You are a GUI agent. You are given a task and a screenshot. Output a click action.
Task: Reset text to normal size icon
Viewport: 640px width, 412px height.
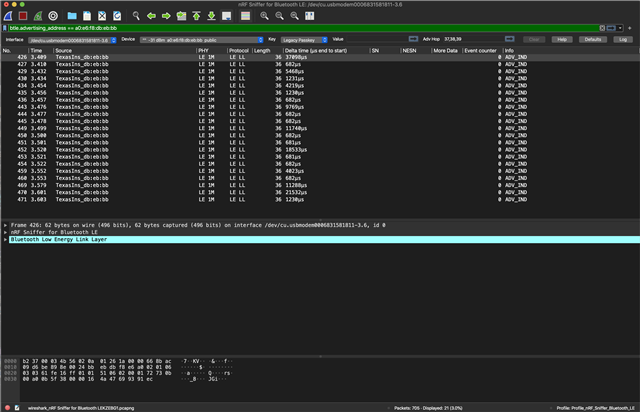click(294, 16)
